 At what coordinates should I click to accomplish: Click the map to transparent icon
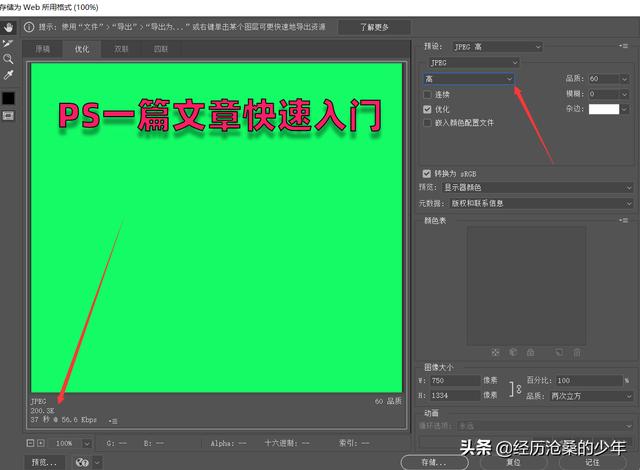(496, 352)
